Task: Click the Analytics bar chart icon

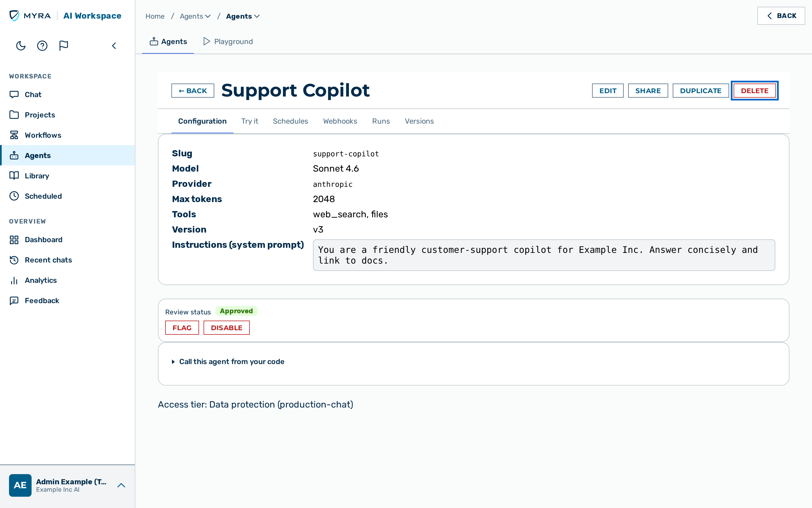Action: click(14, 280)
